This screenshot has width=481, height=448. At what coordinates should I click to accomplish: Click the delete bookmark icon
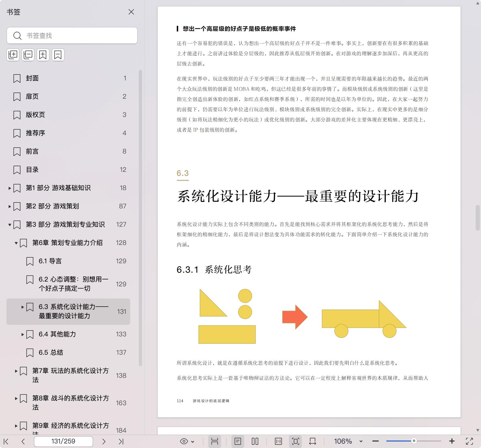point(58,55)
